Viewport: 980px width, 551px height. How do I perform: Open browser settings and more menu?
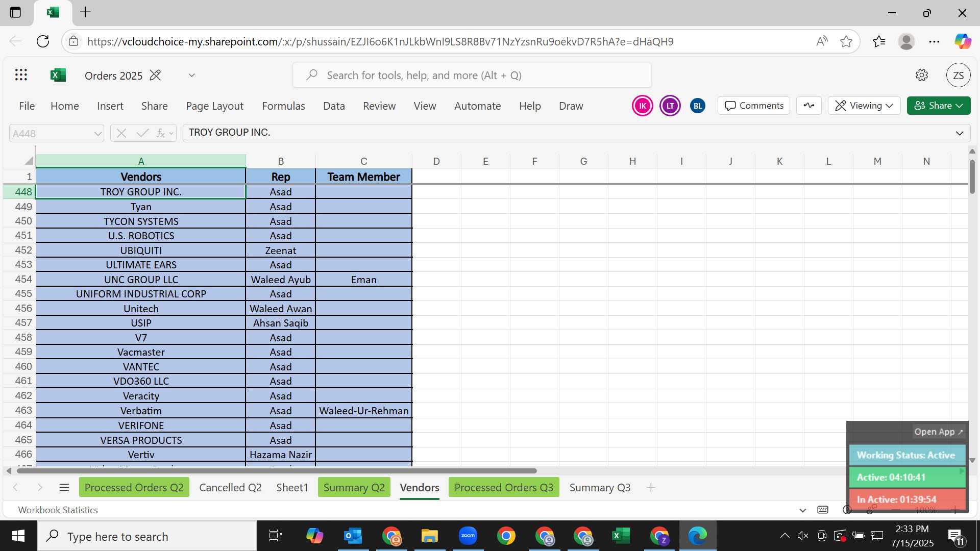click(934, 41)
